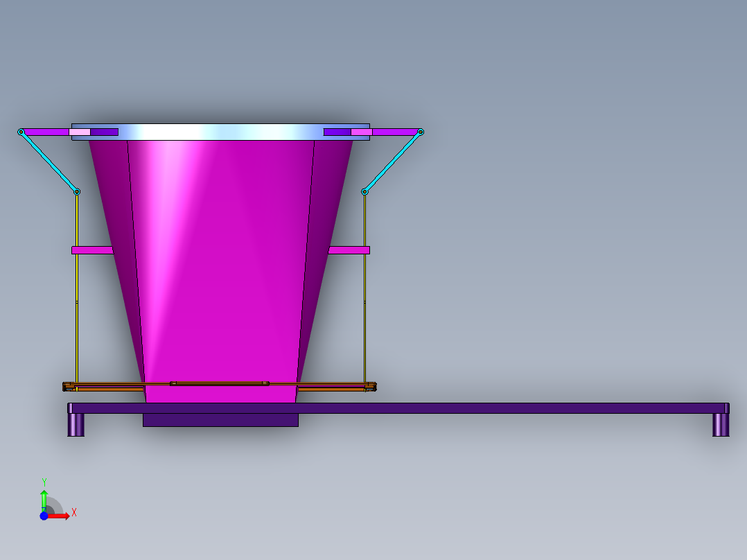Select the dark purple outlet box under hopper

pyautogui.click(x=220, y=420)
